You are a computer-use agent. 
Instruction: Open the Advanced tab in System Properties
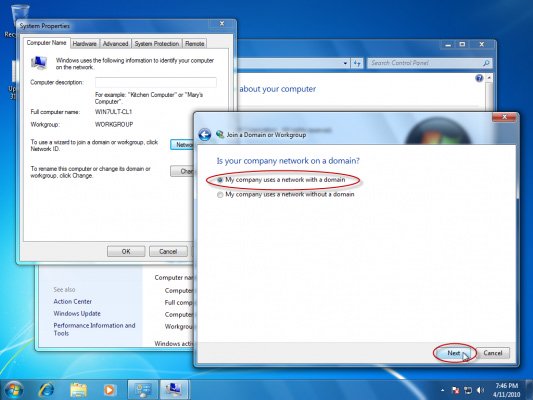point(116,44)
